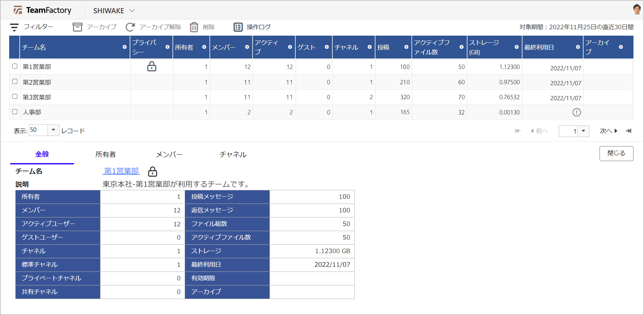Switch to the メンバー tab
Screen dimensions: 644x315
(169, 155)
